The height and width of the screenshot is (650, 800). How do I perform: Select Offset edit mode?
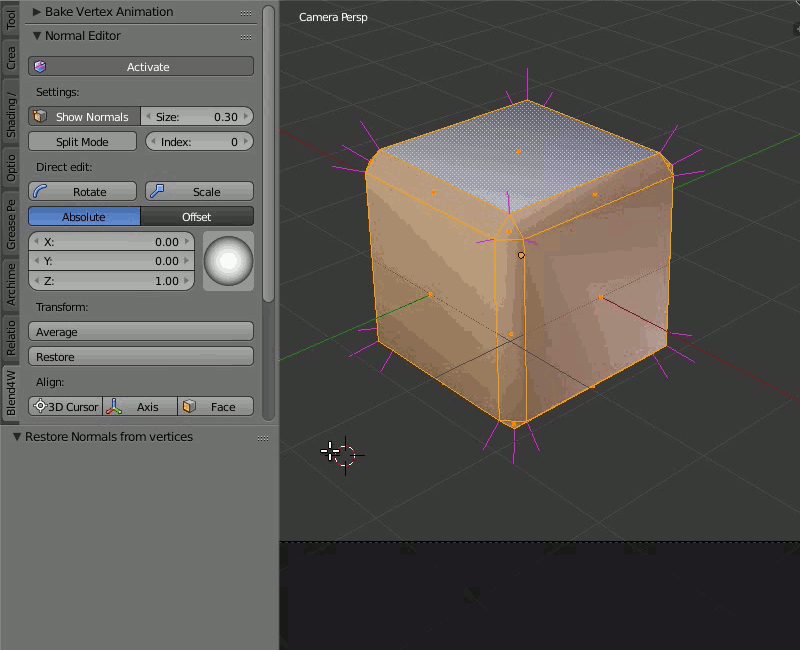coord(197,216)
